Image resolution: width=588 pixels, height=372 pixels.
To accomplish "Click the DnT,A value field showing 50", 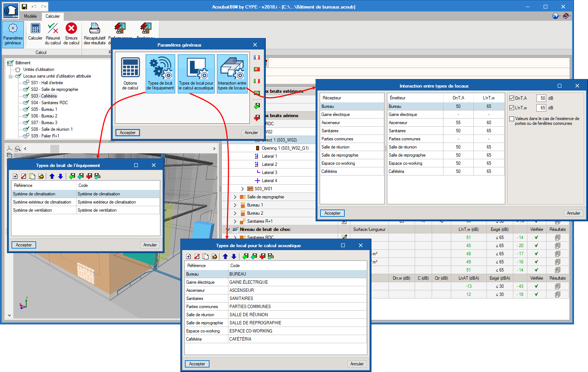I will click(x=541, y=98).
